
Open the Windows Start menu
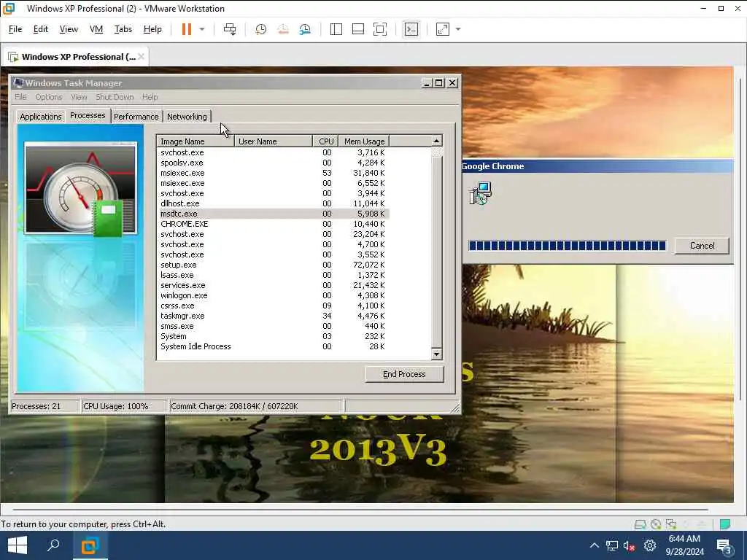[18, 545]
